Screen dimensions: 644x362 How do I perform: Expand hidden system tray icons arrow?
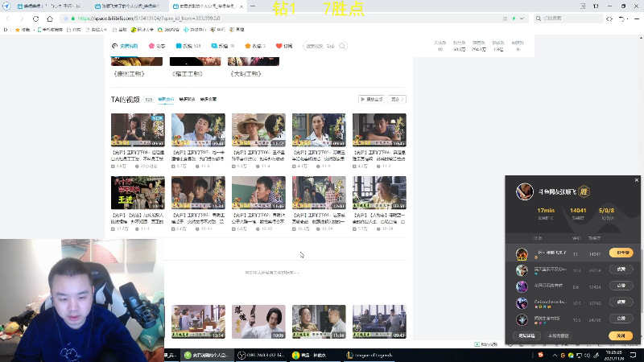point(555,355)
